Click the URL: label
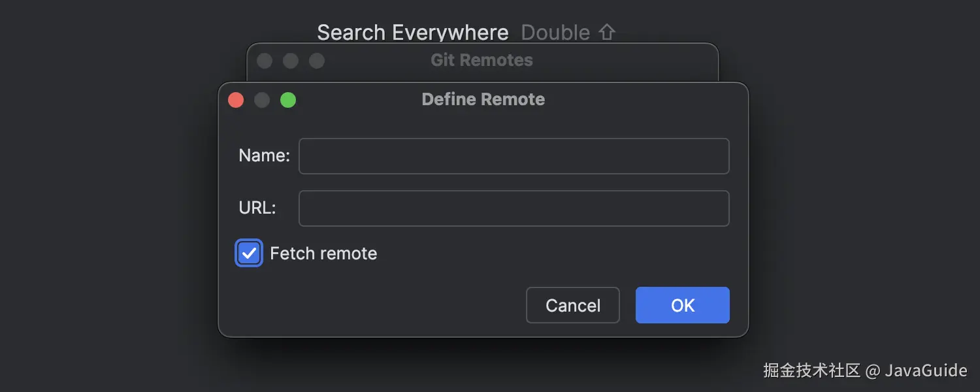This screenshot has height=392, width=980. click(x=257, y=208)
